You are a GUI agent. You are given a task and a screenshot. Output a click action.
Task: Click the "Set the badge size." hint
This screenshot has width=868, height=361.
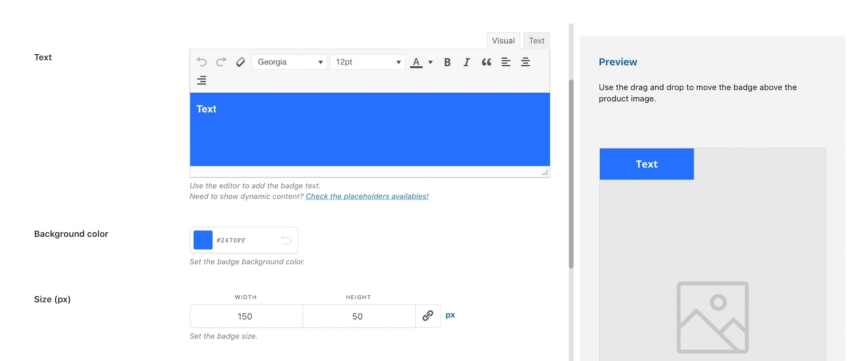tap(223, 336)
